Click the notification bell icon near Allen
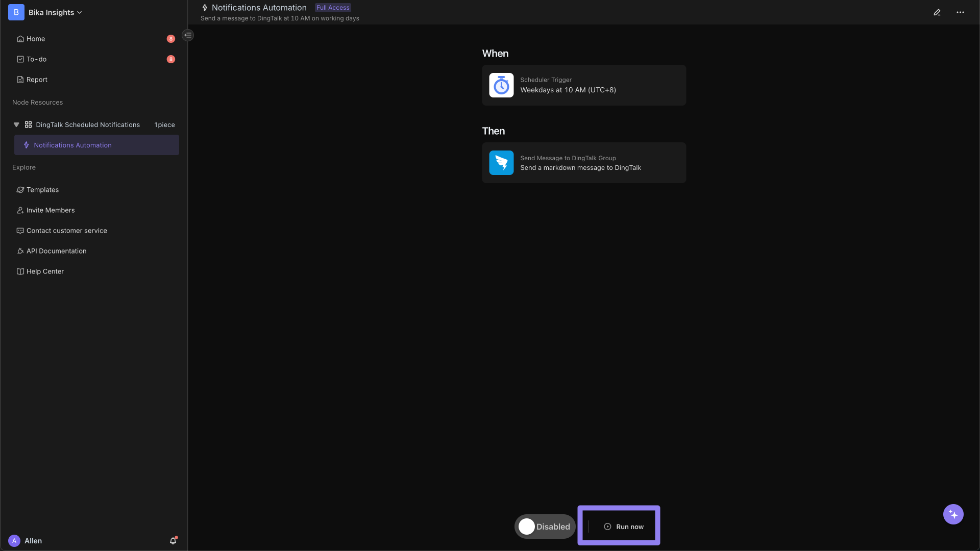980x551 pixels. [174, 540]
